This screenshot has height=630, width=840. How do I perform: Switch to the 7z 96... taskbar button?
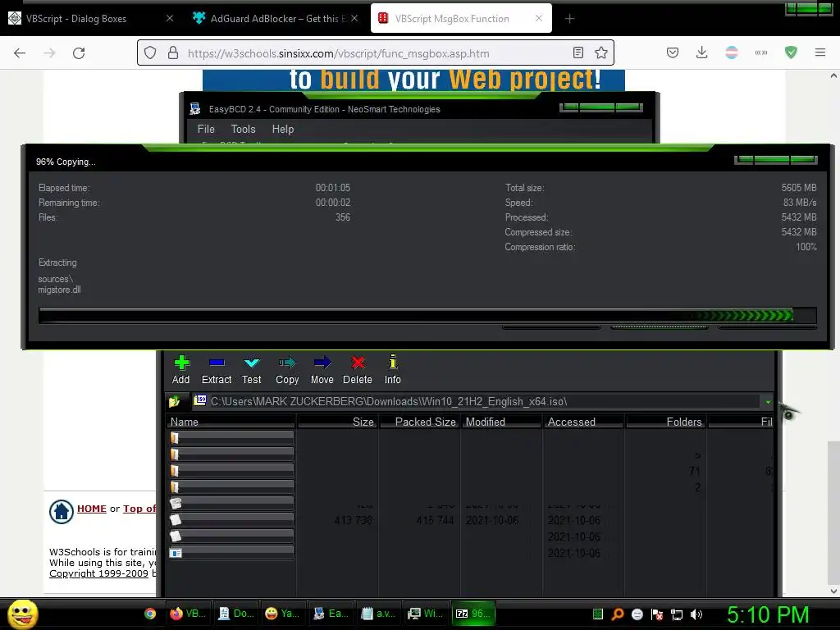point(473,614)
